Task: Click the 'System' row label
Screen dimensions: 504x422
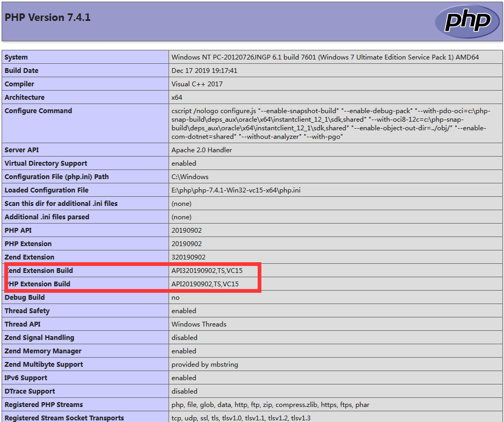Action: click(x=16, y=57)
